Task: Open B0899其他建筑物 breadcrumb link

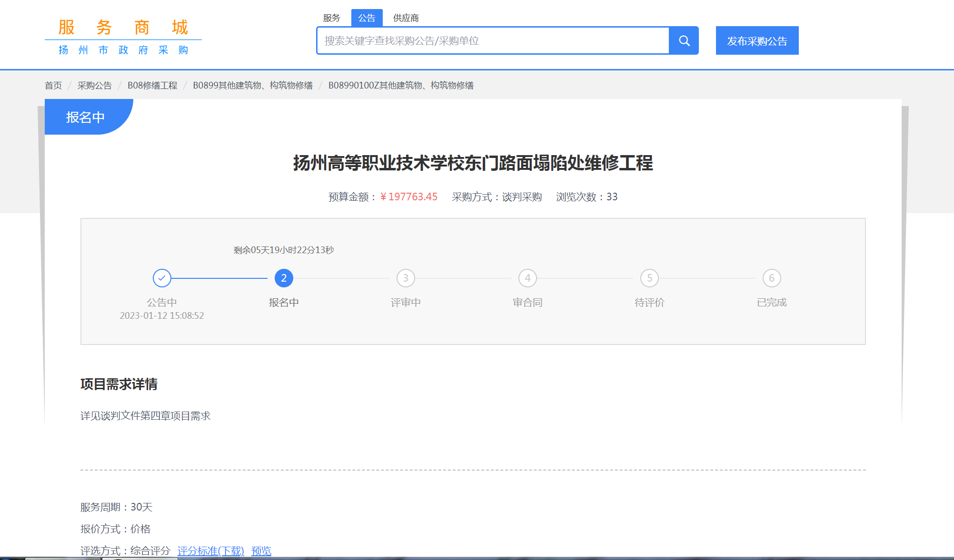Action: pyautogui.click(x=252, y=86)
